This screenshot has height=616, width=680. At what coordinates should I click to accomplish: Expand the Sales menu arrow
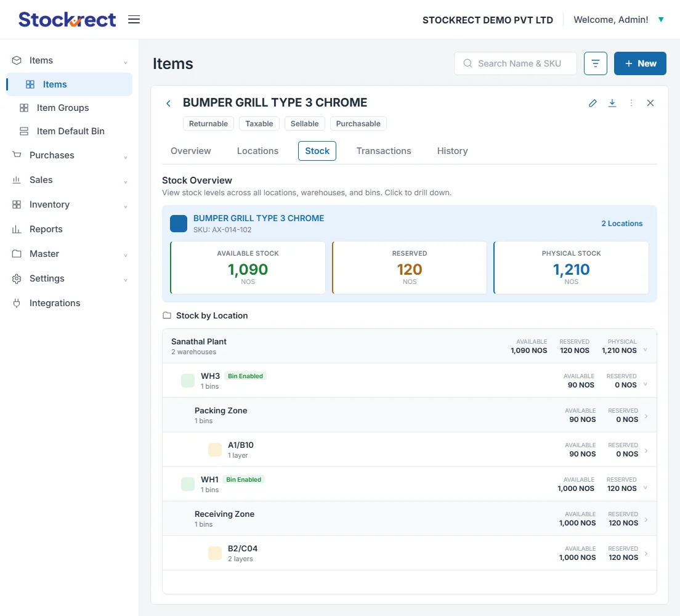click(x=125, y=182)
